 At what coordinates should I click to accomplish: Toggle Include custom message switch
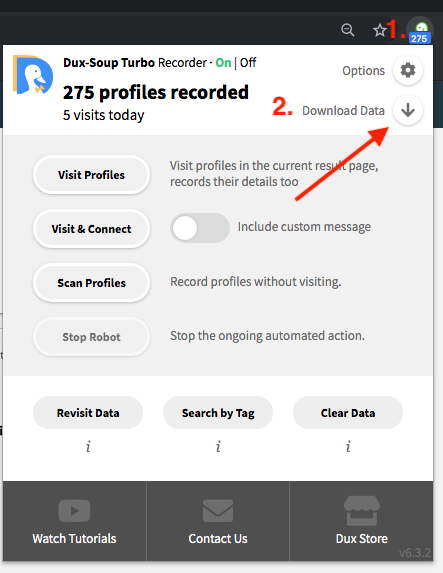click(200, 228)
